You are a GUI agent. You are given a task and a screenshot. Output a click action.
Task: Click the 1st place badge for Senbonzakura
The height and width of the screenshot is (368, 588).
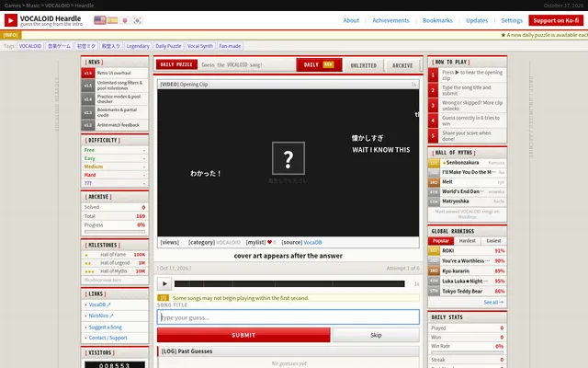434,163
